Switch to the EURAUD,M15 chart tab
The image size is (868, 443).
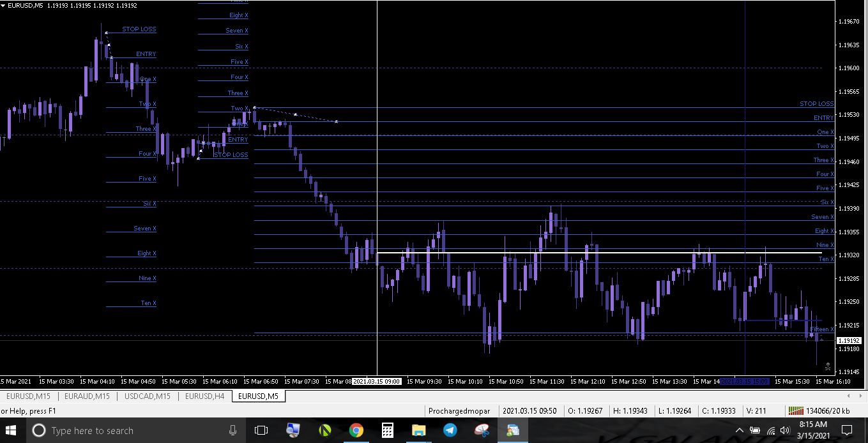tap(87, 396)
